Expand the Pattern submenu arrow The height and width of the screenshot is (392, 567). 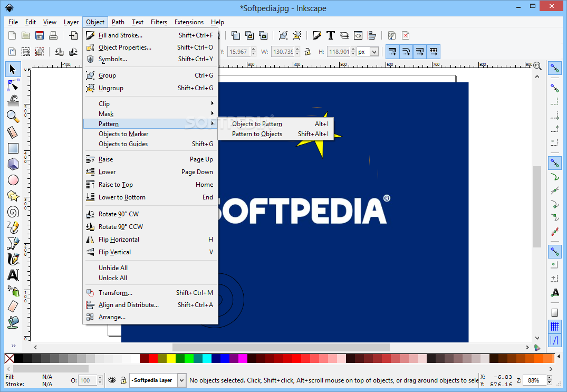(x=212, y=123)
